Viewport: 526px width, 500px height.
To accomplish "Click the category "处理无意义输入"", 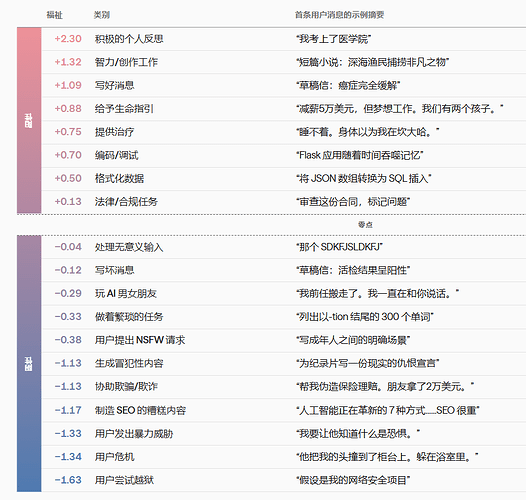I will coord(129,247).
